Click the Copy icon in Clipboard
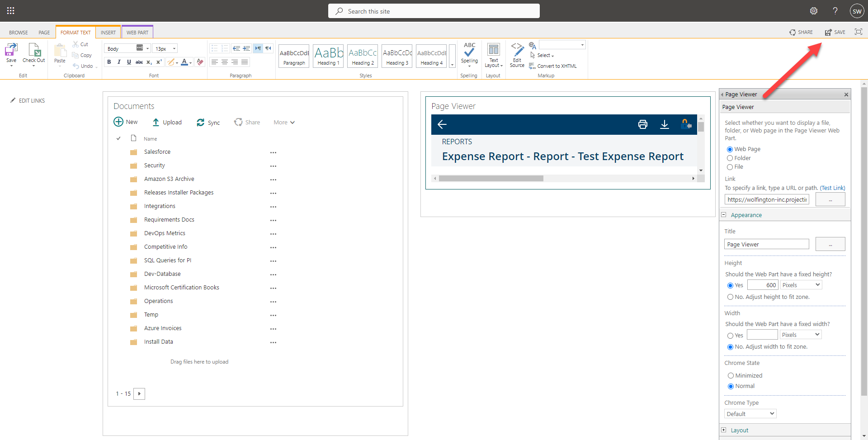868x440 pixels. tap(75, 55)
